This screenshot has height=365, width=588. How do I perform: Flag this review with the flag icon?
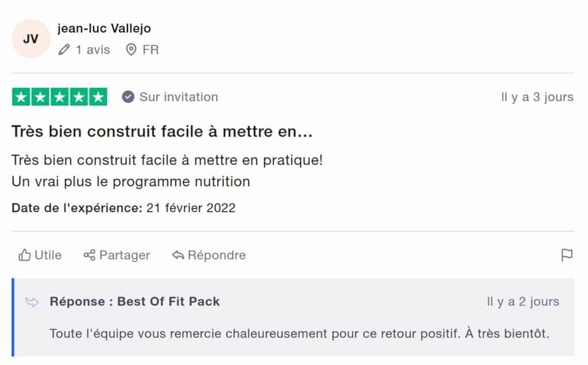[x=567, y=255]
